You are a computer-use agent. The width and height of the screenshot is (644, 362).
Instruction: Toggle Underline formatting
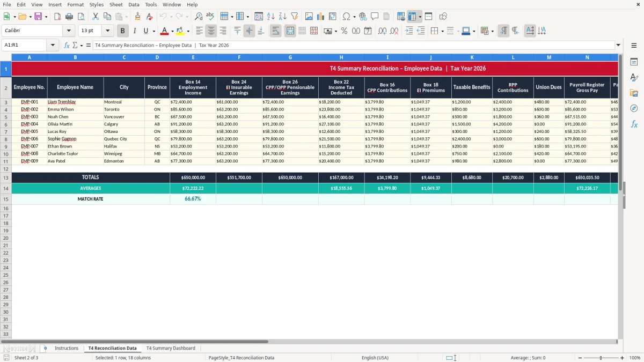(x=145, y=31)
